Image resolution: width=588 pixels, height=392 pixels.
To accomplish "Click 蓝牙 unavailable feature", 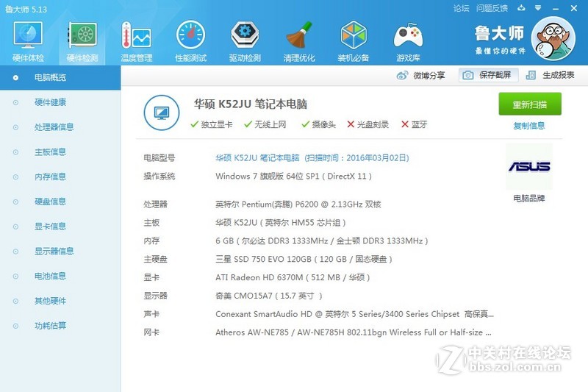I will click(x=414, y=124).
